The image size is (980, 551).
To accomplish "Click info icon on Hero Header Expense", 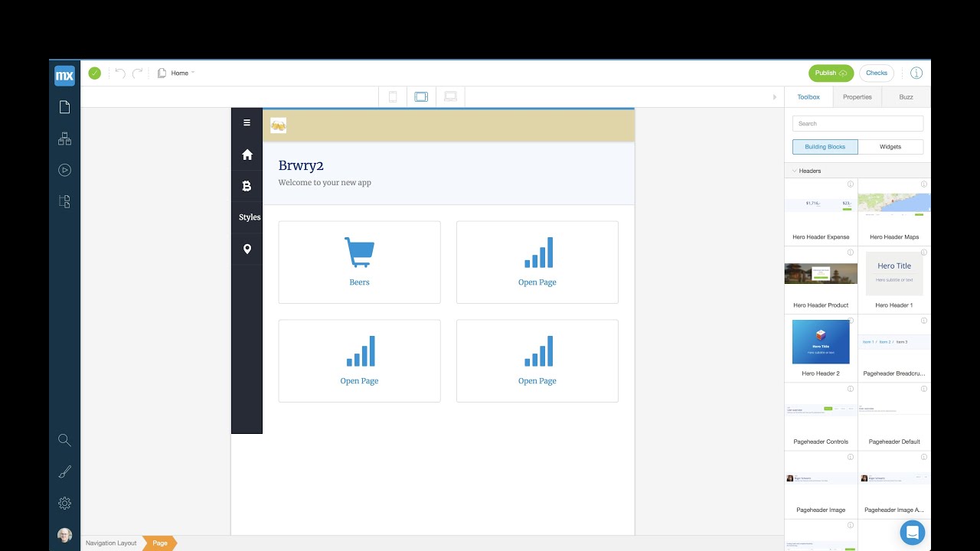I will (850, 184).
